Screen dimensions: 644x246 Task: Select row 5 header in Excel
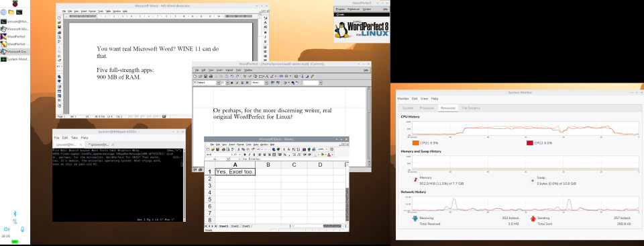[209, 199]
